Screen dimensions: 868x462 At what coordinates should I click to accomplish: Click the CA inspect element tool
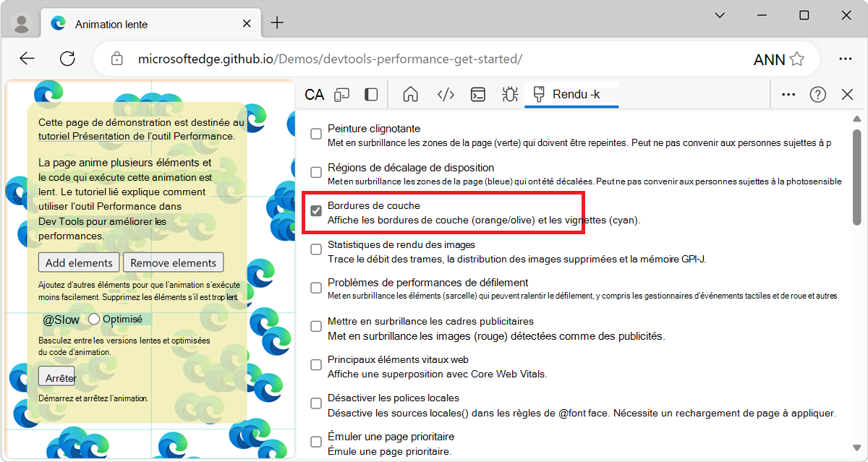pos(314,95)
